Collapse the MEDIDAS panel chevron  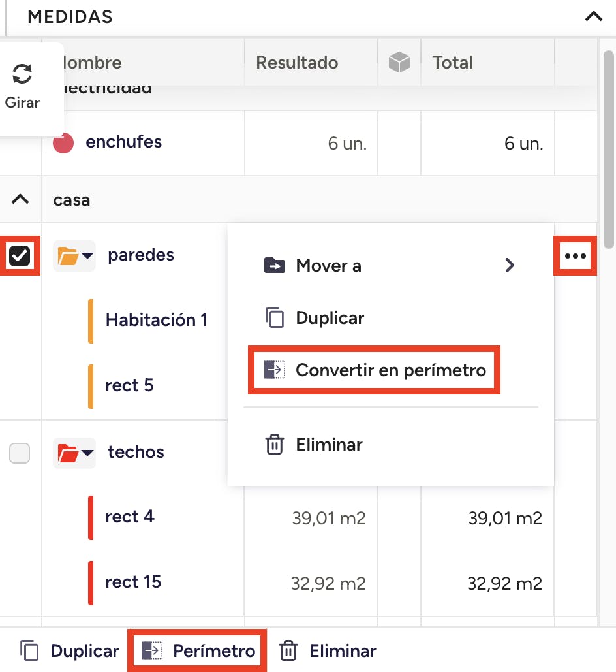tap(593, 17)
